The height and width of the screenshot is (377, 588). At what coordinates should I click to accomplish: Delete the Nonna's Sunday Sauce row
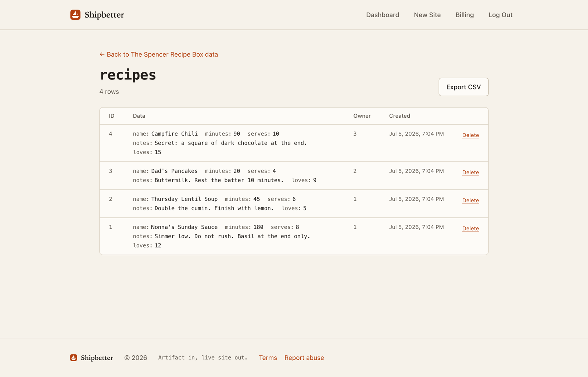coord(470,228)
